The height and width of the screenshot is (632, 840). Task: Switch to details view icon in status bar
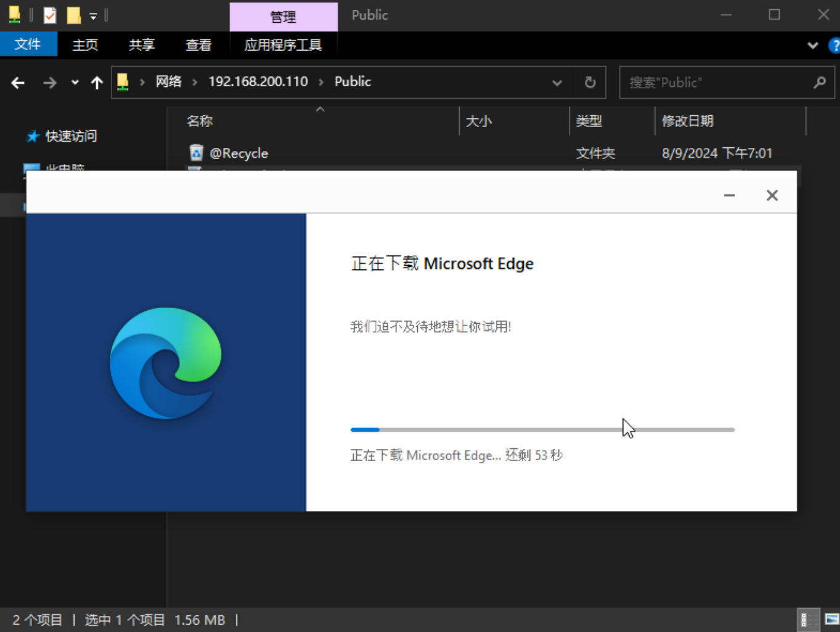(x=808, y=620)
